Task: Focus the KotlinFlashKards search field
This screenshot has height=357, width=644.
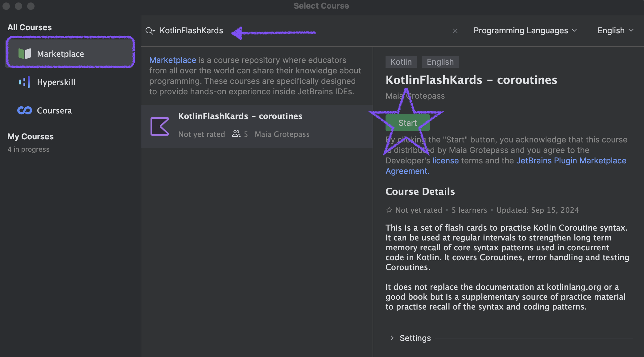Action: coord(302,31)
